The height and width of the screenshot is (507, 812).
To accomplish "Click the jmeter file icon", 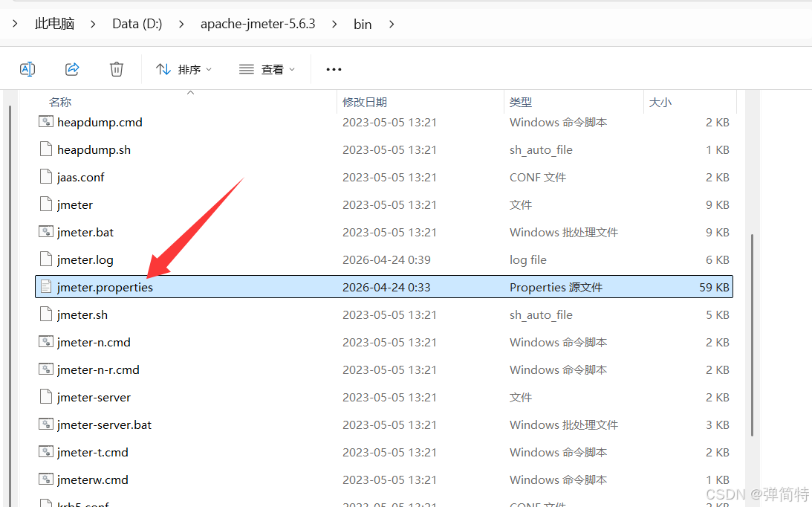I will 46,204.
